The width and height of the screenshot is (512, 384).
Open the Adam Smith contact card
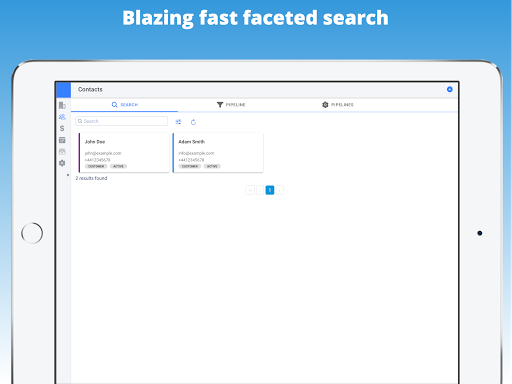[218, 153]
